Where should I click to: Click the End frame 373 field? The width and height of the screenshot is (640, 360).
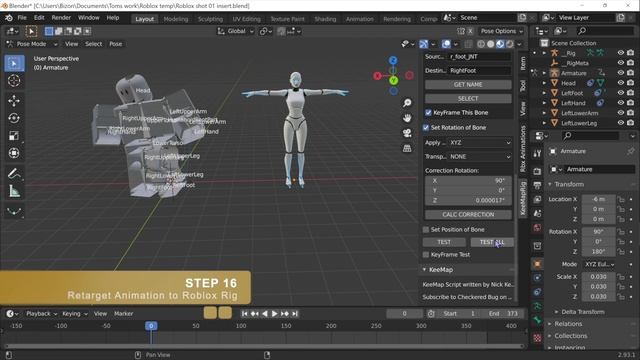pyautogui.click(x=504, y=313)
